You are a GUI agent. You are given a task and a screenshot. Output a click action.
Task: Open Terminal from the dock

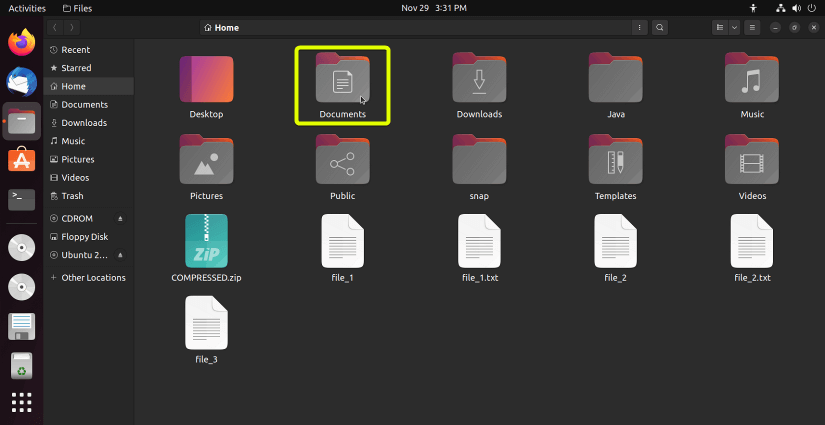(22, 199)
